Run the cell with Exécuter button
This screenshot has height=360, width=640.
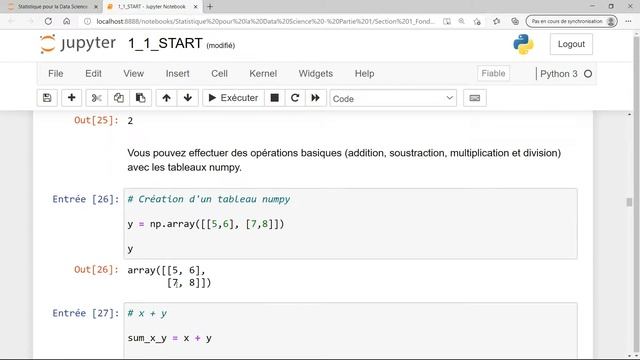[233, 98]
